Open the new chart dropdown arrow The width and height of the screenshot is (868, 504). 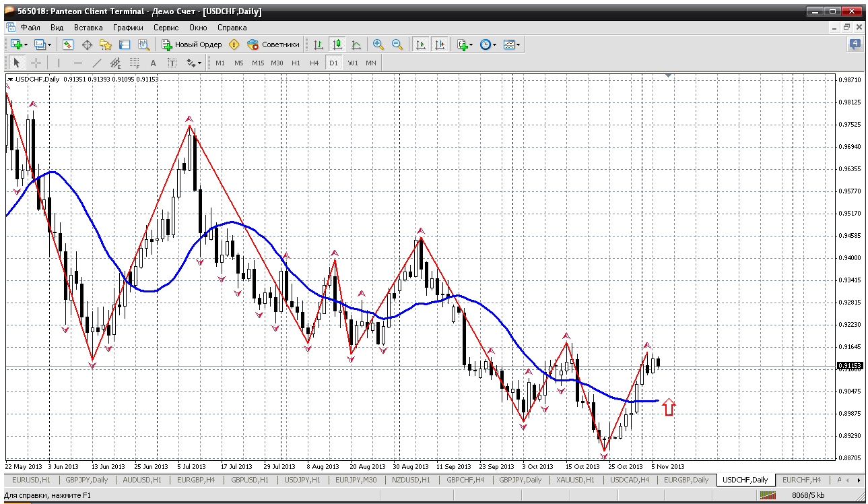[x=26, y=44]
